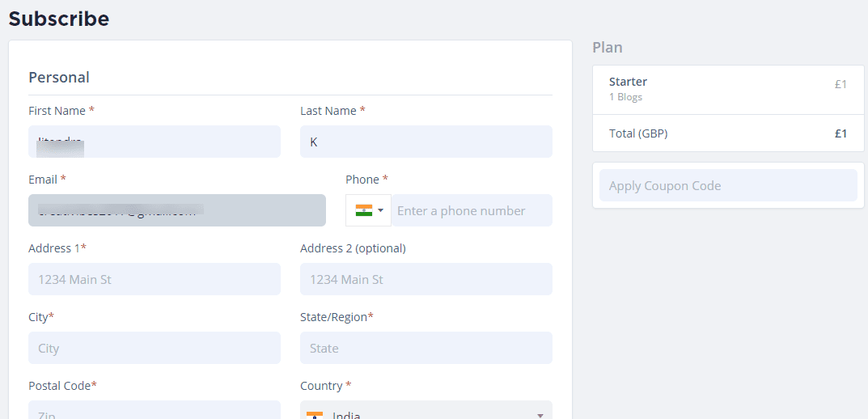Click the Apply Coupon Code field
The image size is (868, 419).
pos(727,185)
